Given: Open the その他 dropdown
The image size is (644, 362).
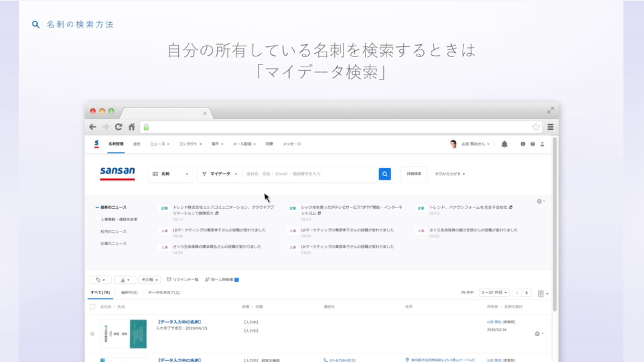Looking at the screenshot, I should coord(150,280).
